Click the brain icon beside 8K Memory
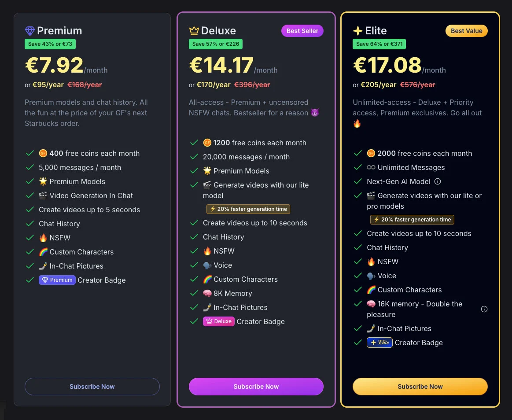Screen dimensions: 512x420 pos(207,293)
